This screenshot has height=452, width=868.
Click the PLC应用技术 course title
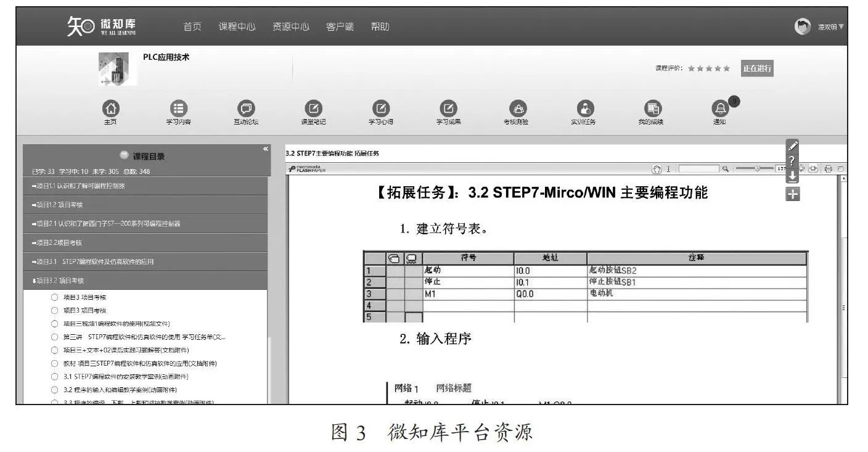[166, 57]
